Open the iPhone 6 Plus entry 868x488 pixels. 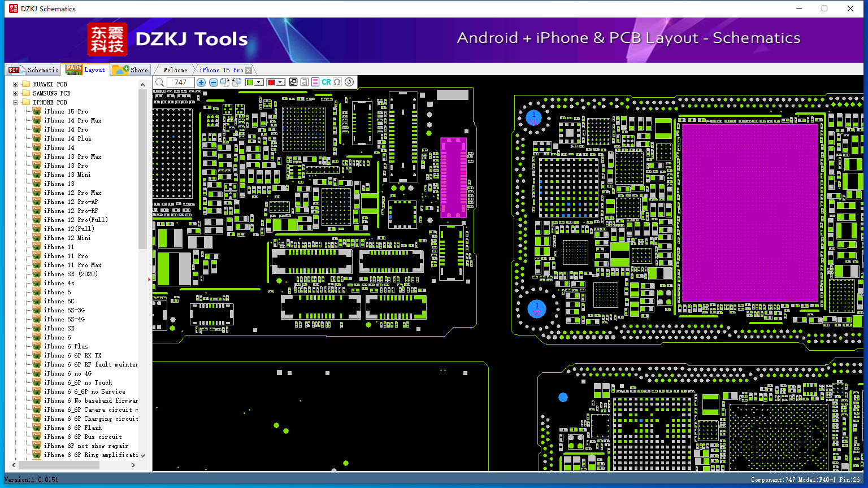(66, 346)
